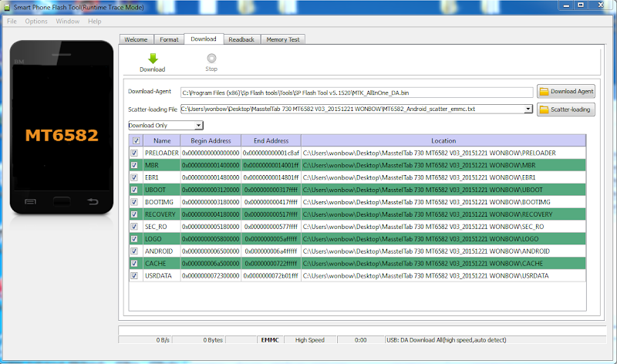This screenshot has height=364, width=617.
Task: Select SEC_RO name cell
Action: pos(162,227)
